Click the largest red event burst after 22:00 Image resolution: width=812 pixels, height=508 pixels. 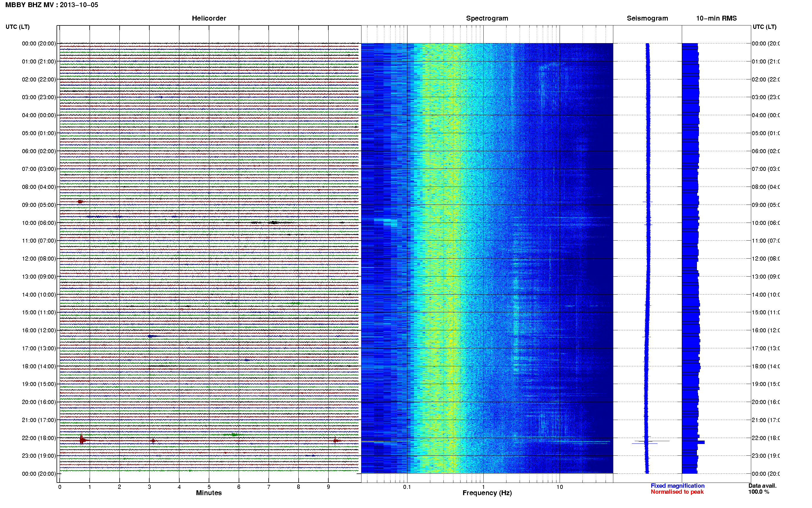click(83, 440)
